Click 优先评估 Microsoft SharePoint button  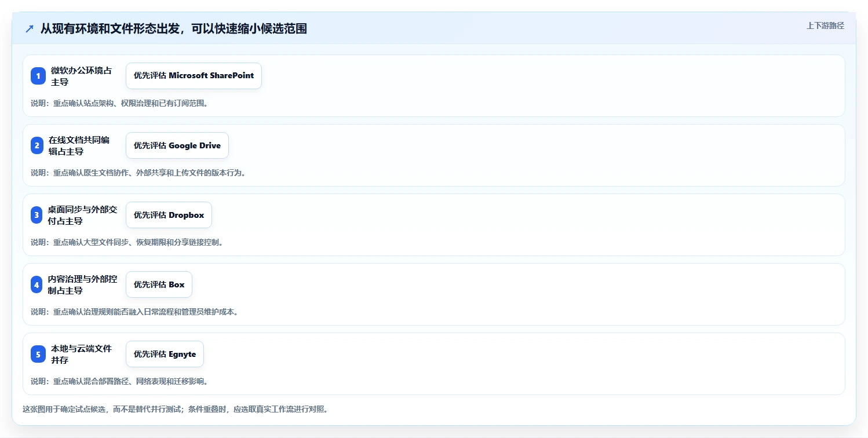194,76
